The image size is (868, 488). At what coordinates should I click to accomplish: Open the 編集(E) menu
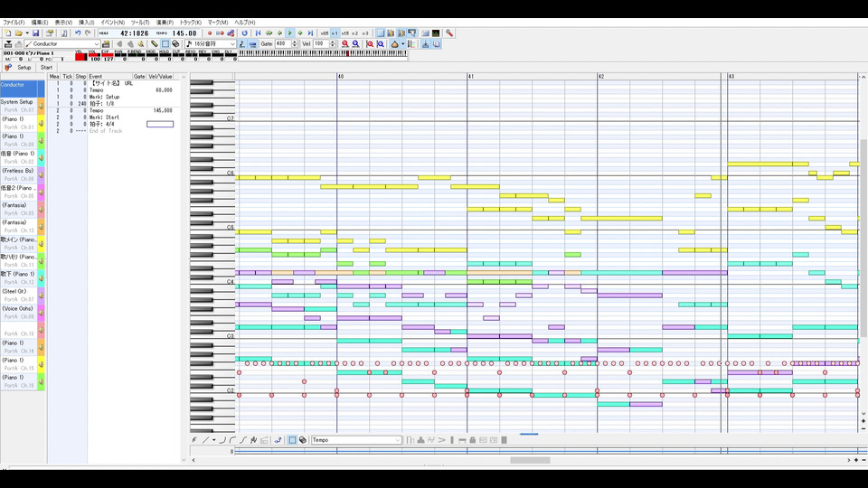(39, 23)
